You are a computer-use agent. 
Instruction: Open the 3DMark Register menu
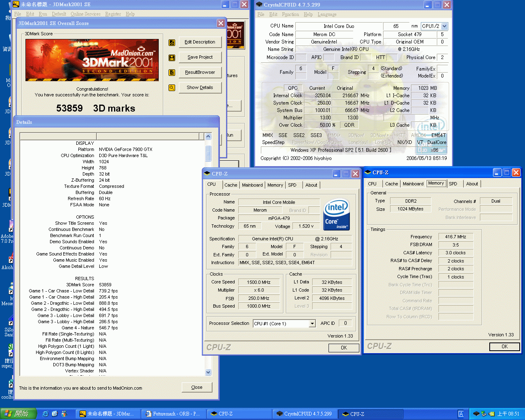tap(113, 14)
